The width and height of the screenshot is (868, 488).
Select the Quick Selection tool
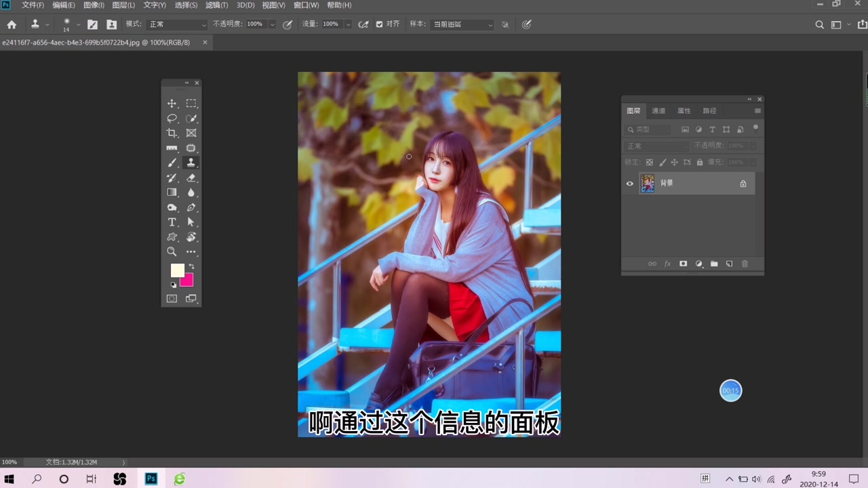(x=191, y=119)
